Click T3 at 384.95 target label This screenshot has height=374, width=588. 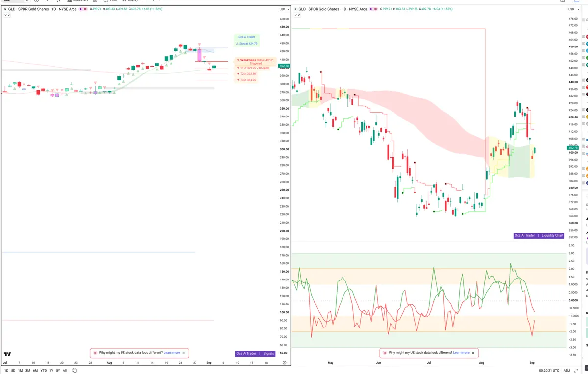(246, 80)
